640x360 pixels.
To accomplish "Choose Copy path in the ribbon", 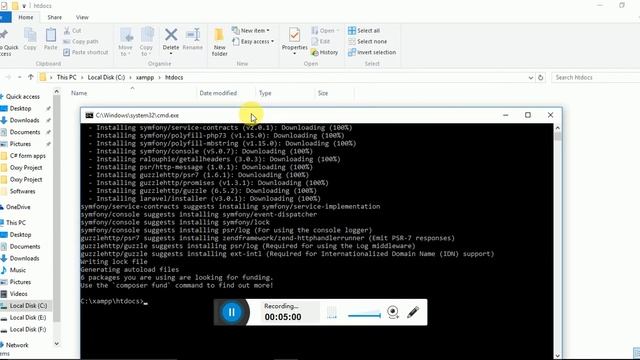I will [x=81, y=42].
